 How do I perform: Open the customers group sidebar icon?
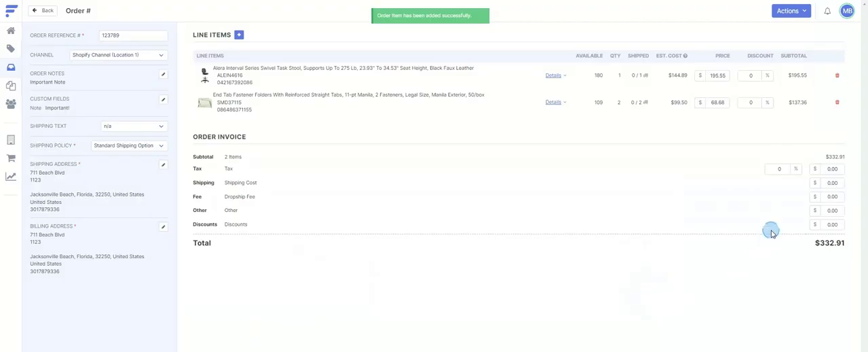pyautogui.click(x=11, y=104)
